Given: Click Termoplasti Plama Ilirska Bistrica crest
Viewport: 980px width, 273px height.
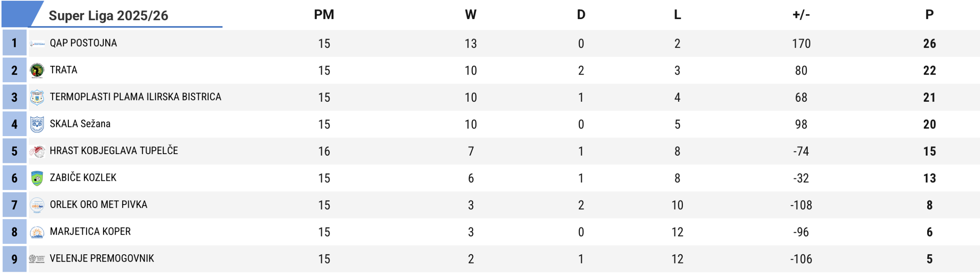Looking at the screenshot, I should (x=37, y=97).
